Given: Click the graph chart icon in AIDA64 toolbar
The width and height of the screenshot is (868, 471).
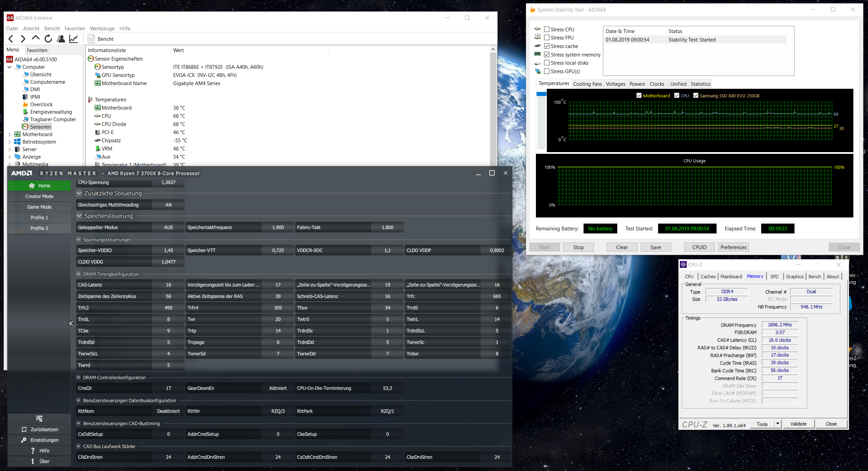Looking at the screenshot, I should click(x=73, y=39).
